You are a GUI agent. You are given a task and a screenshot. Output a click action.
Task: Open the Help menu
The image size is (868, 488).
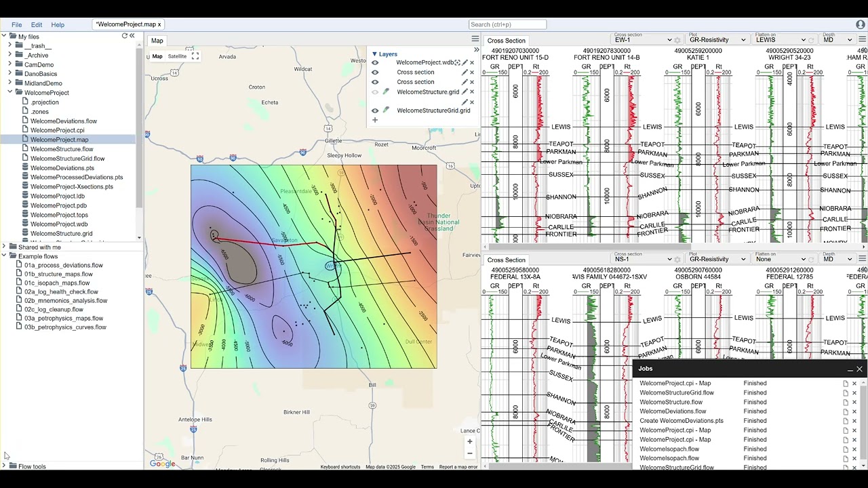pyautogui.click(x=58, y=24)
